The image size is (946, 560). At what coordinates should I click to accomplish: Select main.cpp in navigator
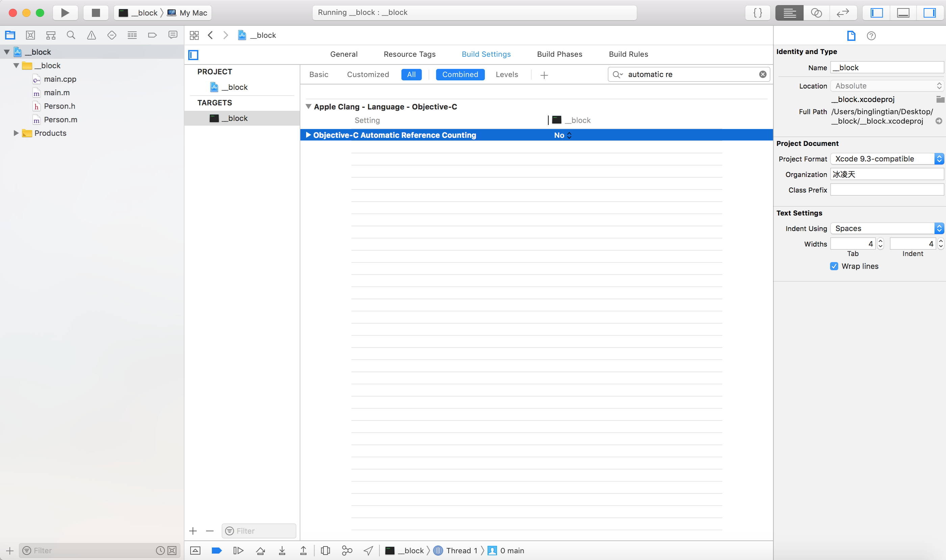(x=60, y=79)
